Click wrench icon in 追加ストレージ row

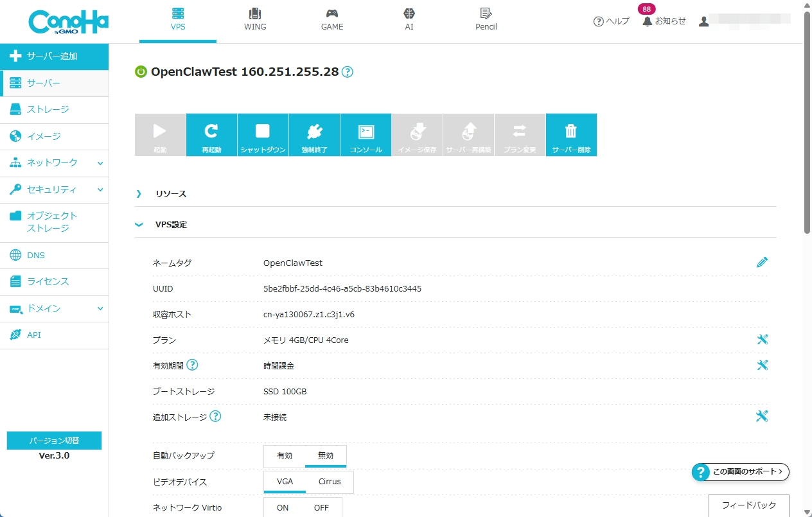(762, 416)
